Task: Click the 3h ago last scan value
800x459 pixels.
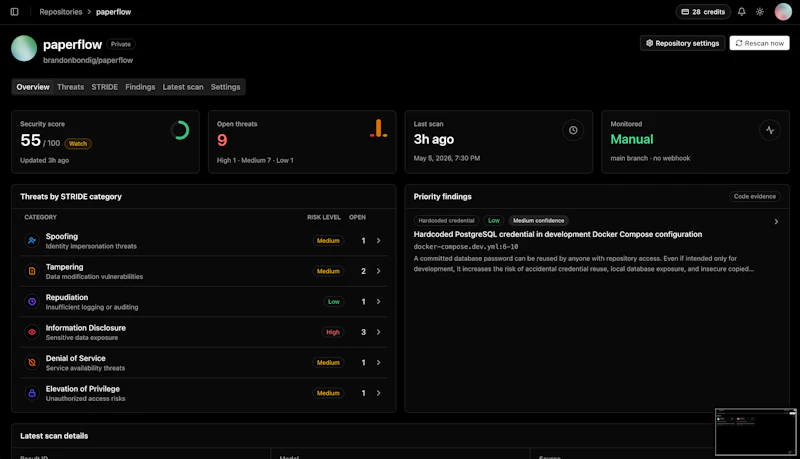Action: pos(434,139)
